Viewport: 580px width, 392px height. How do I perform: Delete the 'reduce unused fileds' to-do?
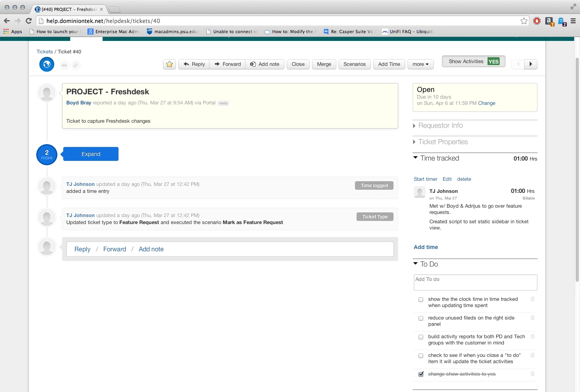coord(532,318)
